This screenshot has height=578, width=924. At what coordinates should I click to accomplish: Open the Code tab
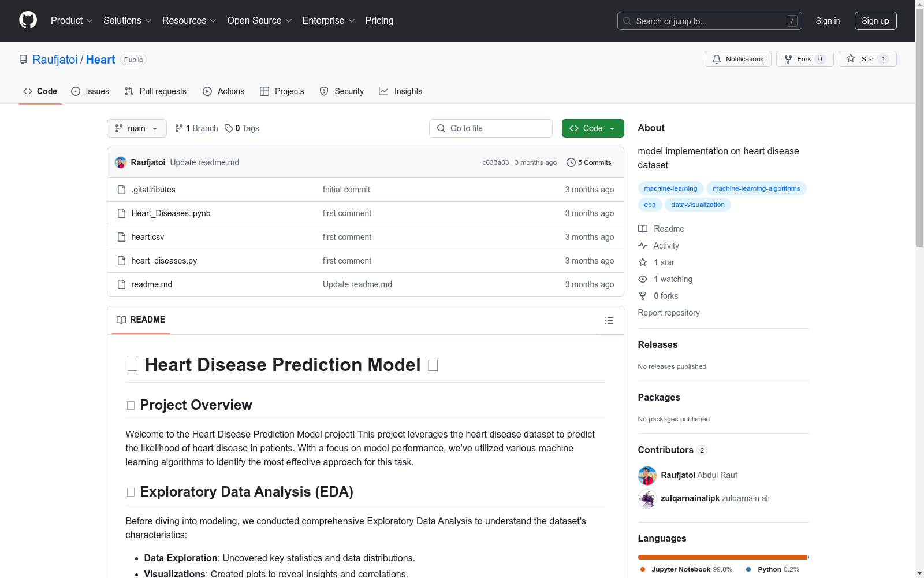click(x=40, y=91)
